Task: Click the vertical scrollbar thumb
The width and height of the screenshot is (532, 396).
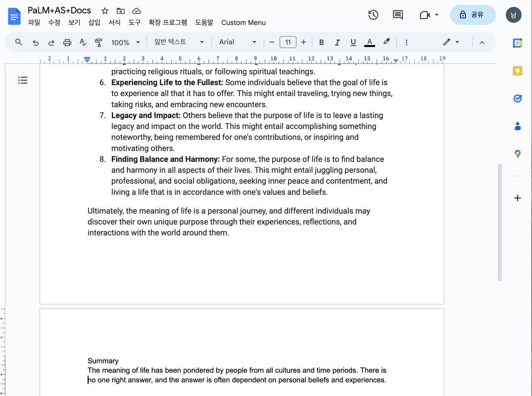Action: tap(500, 223)
